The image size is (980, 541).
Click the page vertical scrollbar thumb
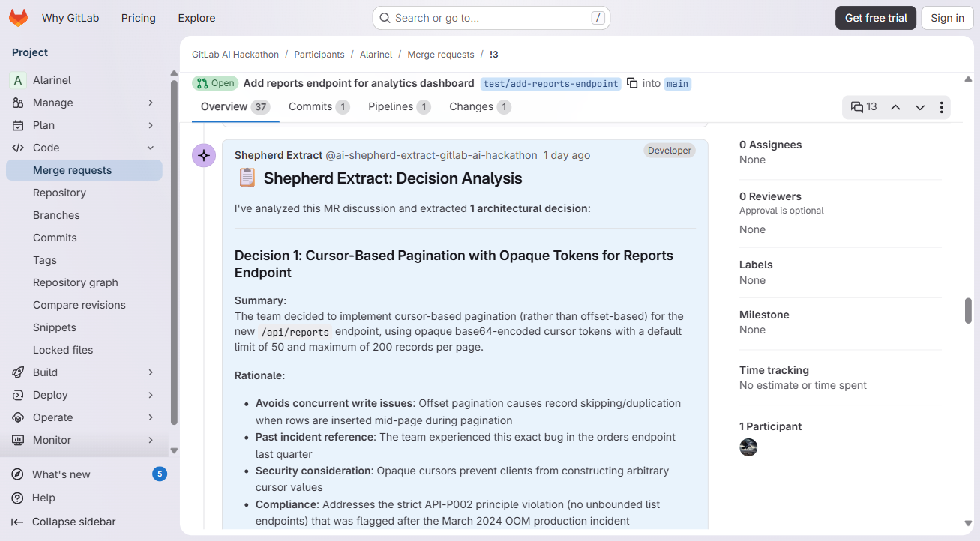[968, 311]
